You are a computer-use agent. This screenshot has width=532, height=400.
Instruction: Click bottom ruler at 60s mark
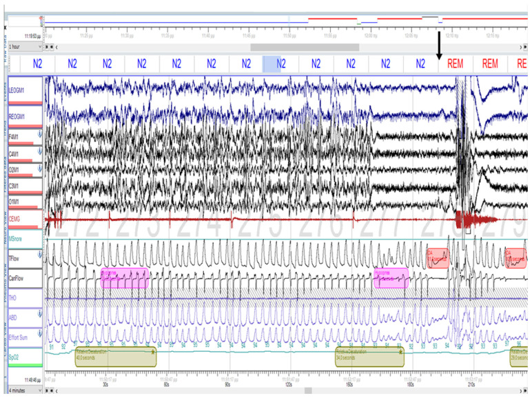coord(166,384)
